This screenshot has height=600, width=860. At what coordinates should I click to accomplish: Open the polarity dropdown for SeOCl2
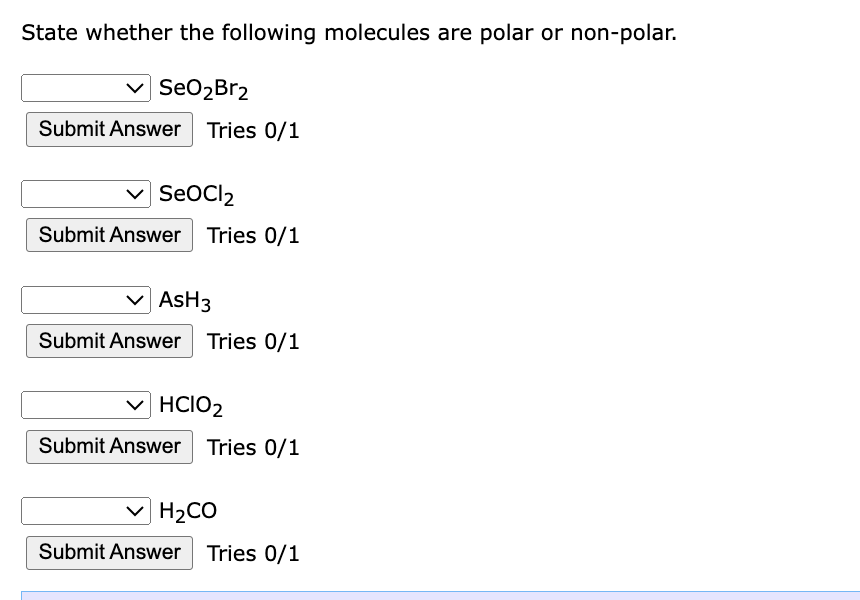click(x=85, y=194)
